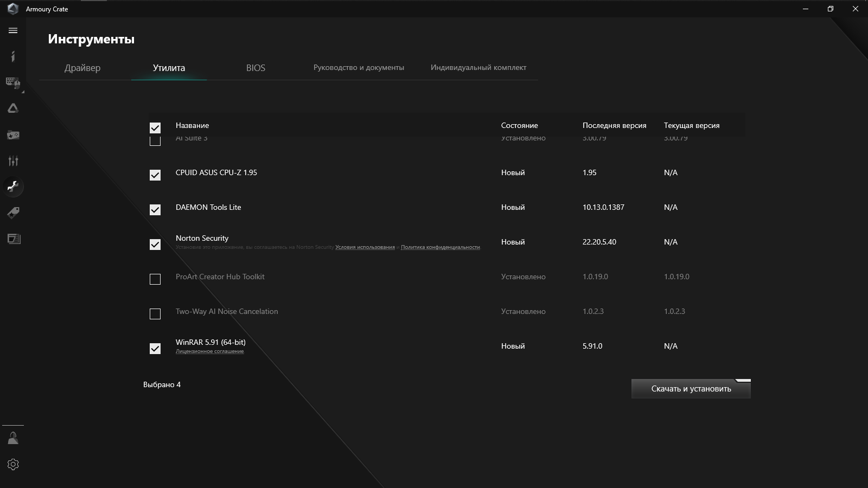Uncheck the DAEMON Tools Lite checkbox
868x488 pixels.
point(155,210)
